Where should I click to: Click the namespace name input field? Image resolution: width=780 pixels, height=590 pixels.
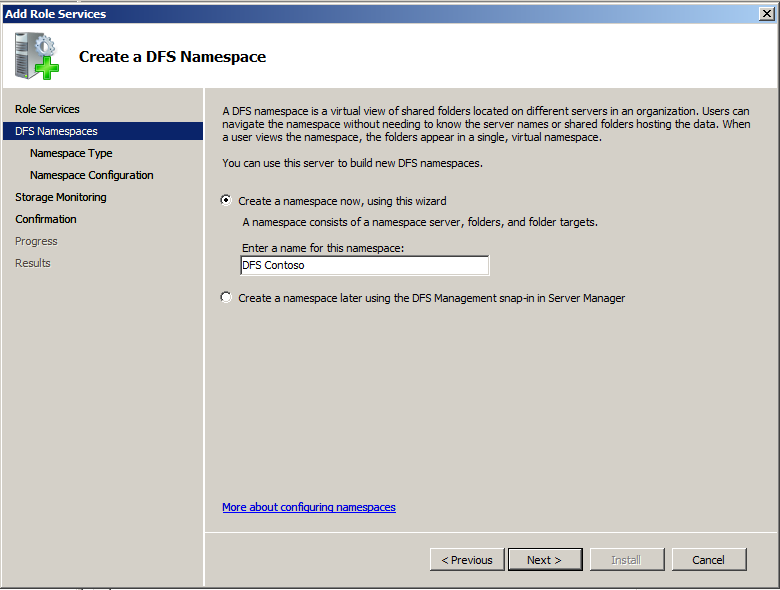365,265
